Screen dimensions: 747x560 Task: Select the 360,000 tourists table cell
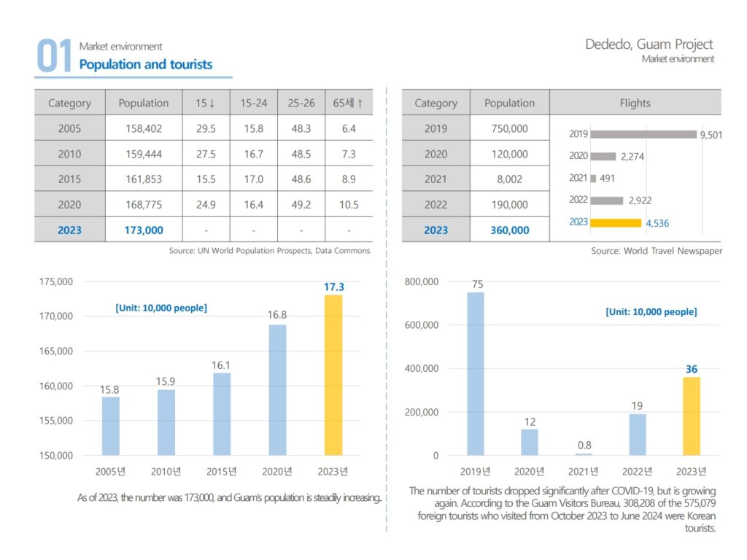[509, 230]
